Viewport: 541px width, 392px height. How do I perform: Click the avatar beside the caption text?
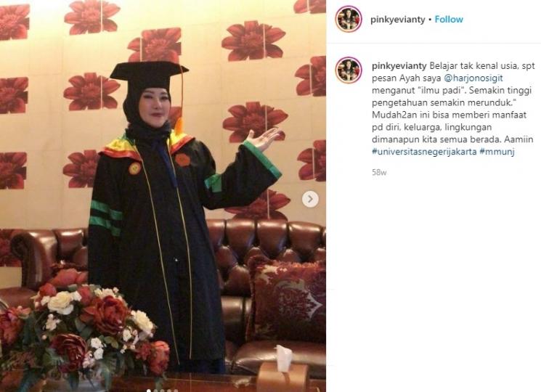349,70
